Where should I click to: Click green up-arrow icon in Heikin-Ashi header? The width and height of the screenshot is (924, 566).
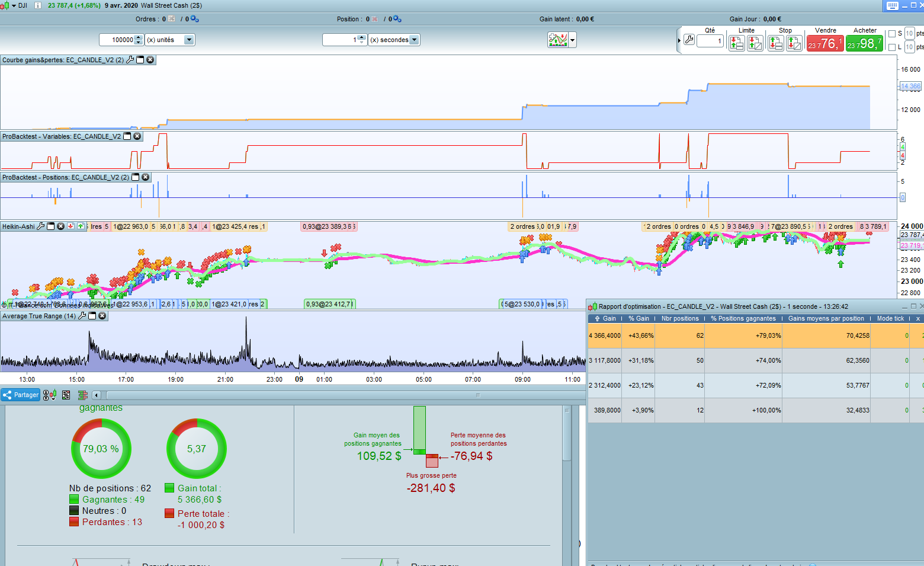[x=81, y=226]
